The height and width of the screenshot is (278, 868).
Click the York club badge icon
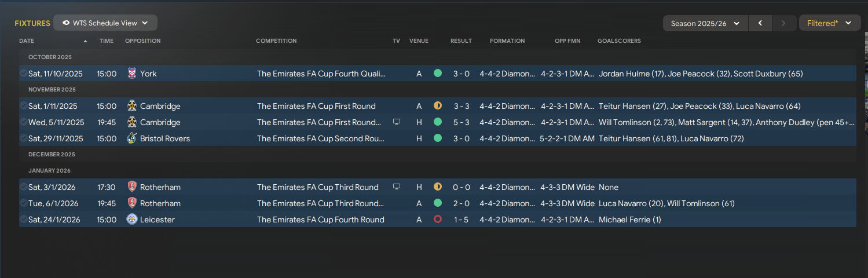[131, 74]
